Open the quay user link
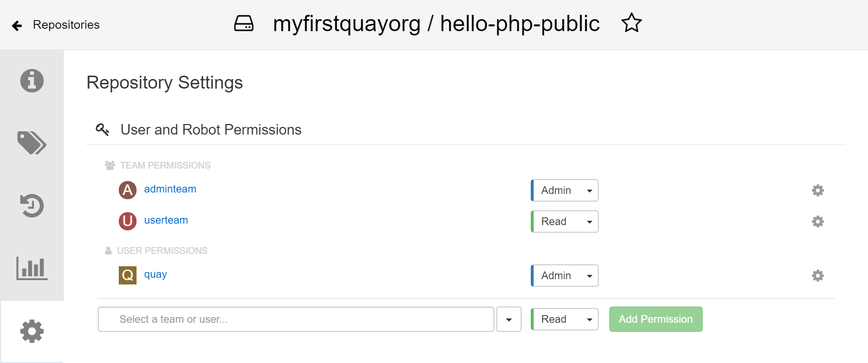This screenshot has width=868, height=363. 155,274
